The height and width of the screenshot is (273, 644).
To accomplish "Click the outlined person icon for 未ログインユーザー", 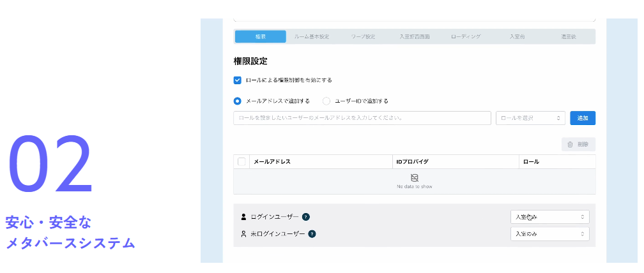I will coord(243,234).
